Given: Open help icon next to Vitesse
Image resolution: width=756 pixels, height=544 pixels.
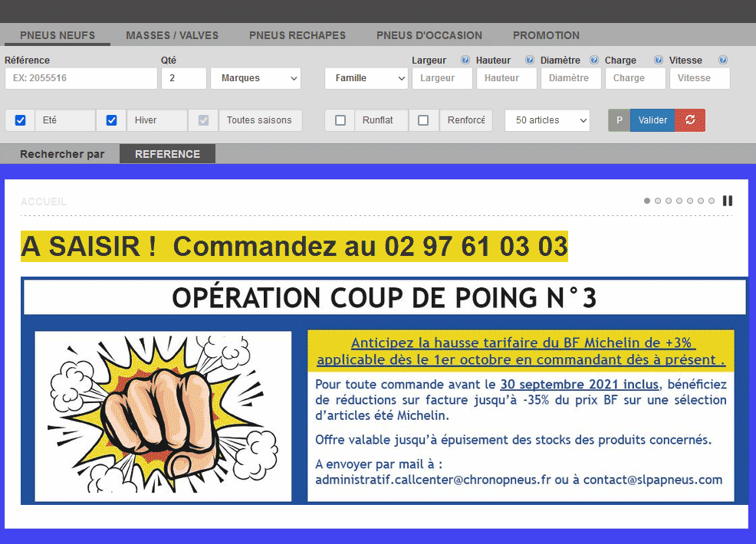Looking at the screenshot, I should pos(723,60).
